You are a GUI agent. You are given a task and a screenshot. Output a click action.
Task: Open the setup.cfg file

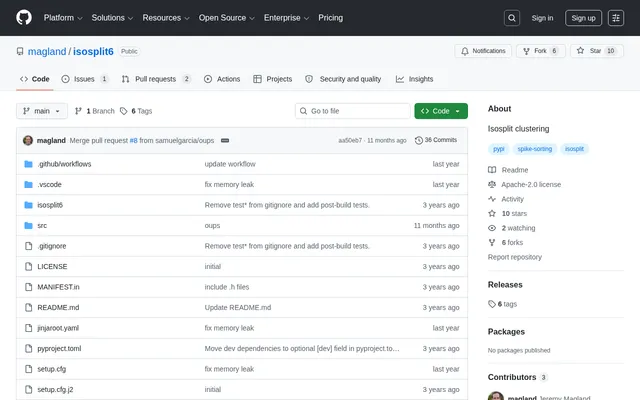(51, 369)
